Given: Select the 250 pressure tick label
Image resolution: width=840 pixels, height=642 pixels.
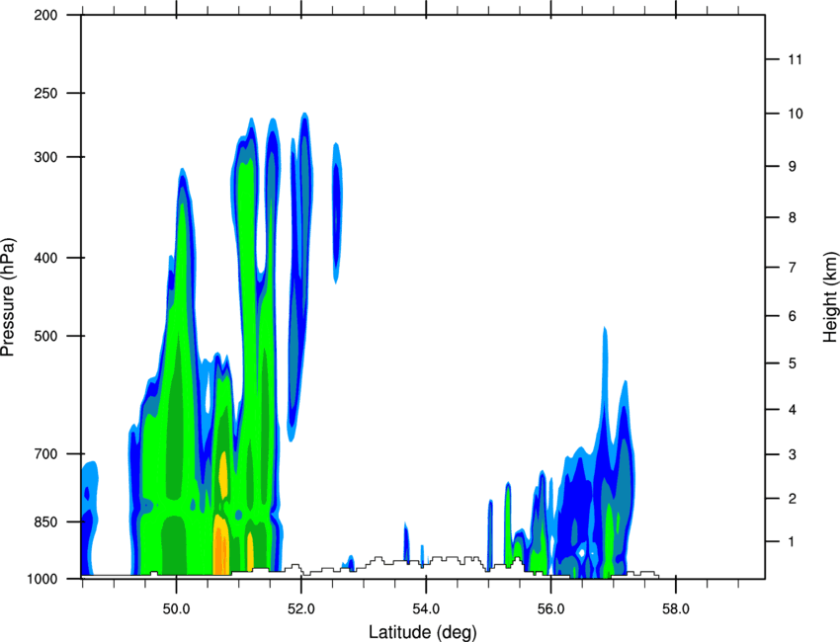Looking at the screenshot, I should [45, 93].
